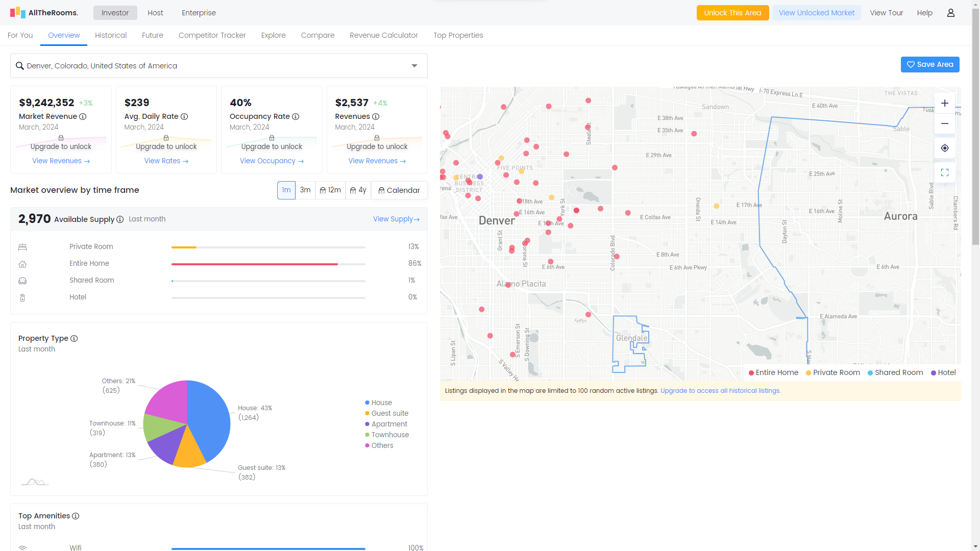
Task: Switch to Investor mode
Action: 115,13
